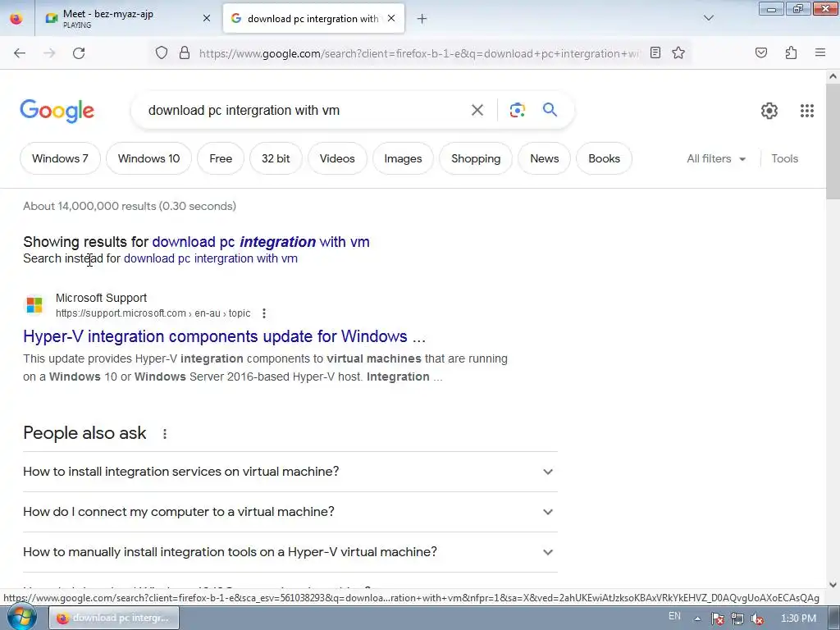Screen dimensions: 840x630
Task: Click the scrollbar up arrow
Action: coord(833,76)
